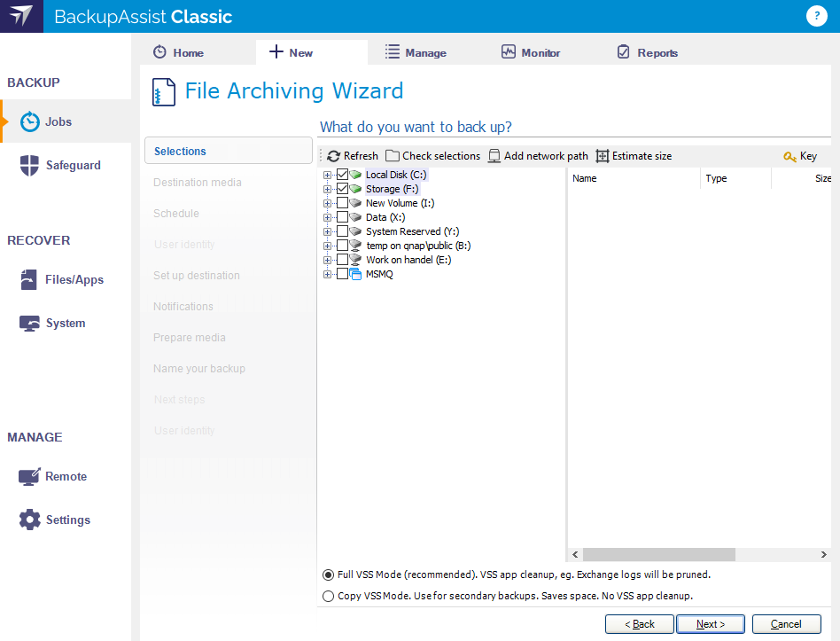This screenshot has height=641, width=840.
Task: Click the Storage (F:) drive icon
Action: (x=355, y=189)
